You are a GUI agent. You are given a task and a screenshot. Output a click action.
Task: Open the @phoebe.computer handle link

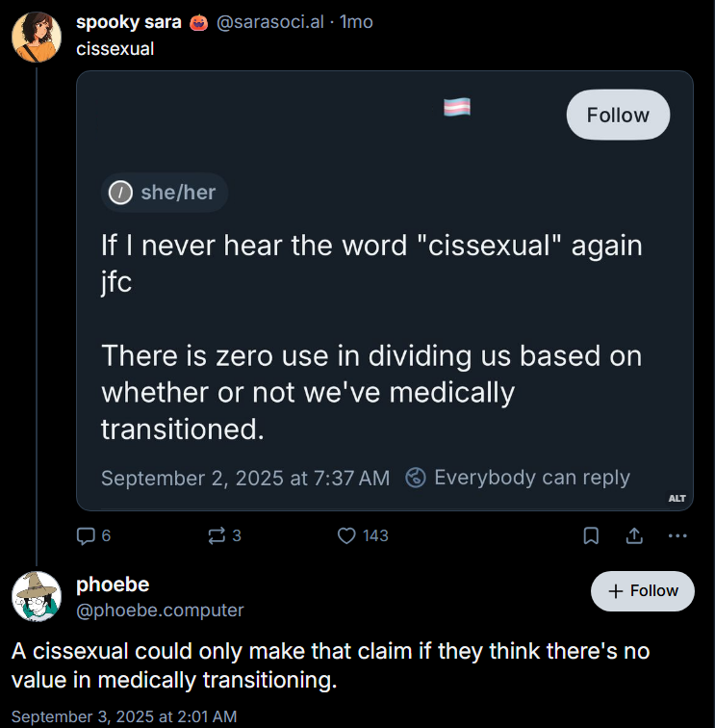pyautogui.click(x=160, y=610)
